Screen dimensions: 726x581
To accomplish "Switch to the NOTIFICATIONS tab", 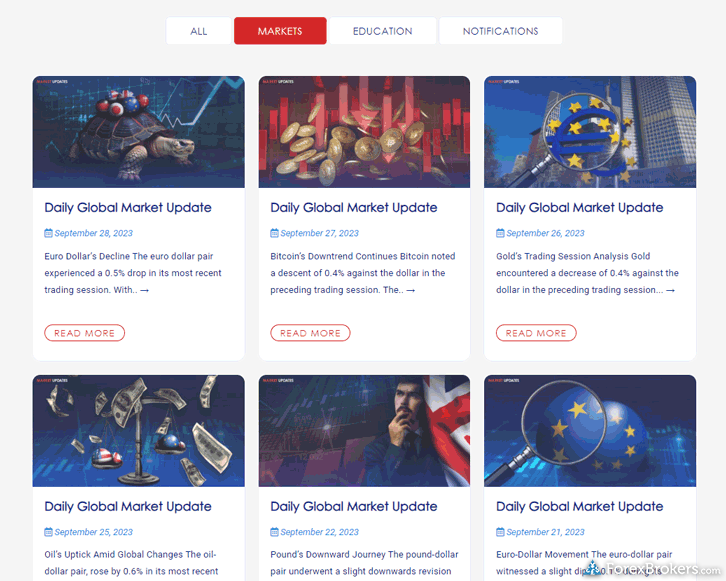I will click(x=501, y=31).
